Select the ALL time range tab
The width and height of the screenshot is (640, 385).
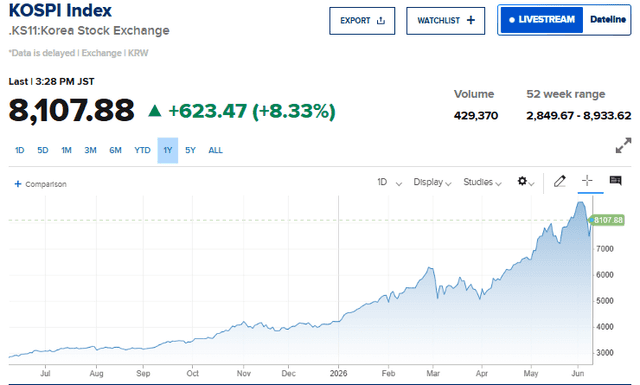pos(216,150)
